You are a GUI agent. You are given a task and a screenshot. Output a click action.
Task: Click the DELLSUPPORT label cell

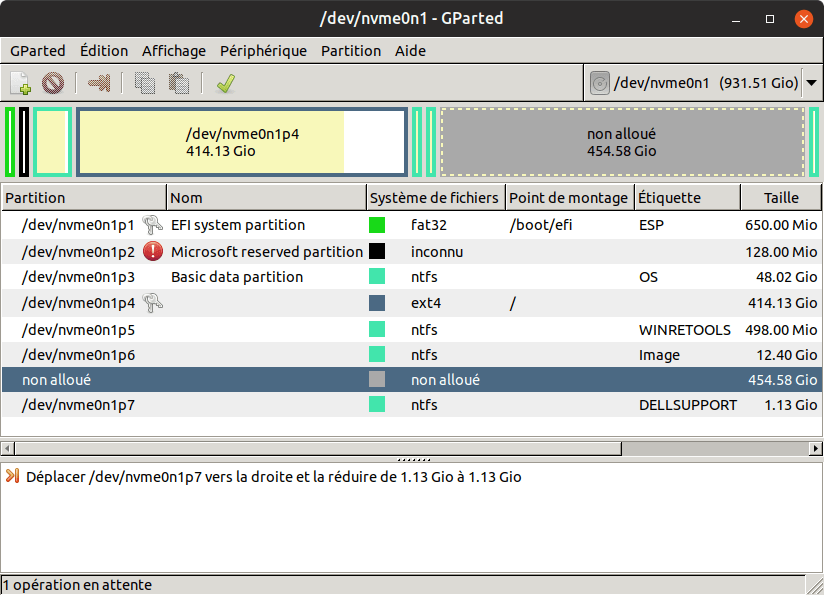pos(688,405)
